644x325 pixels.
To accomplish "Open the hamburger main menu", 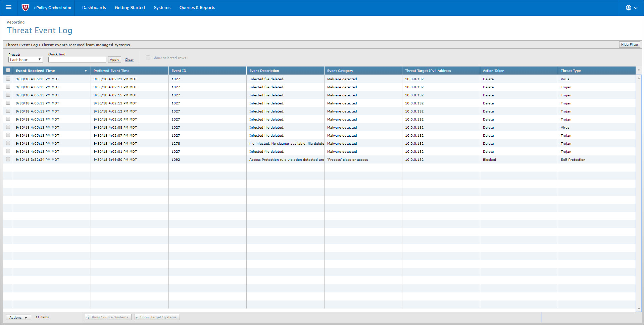I will click(9, 7).
